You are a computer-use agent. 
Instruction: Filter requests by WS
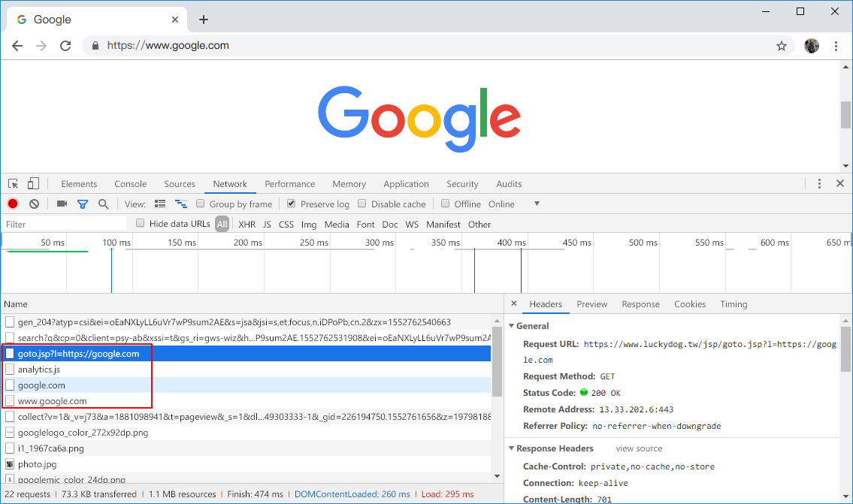tap(412, 224)
